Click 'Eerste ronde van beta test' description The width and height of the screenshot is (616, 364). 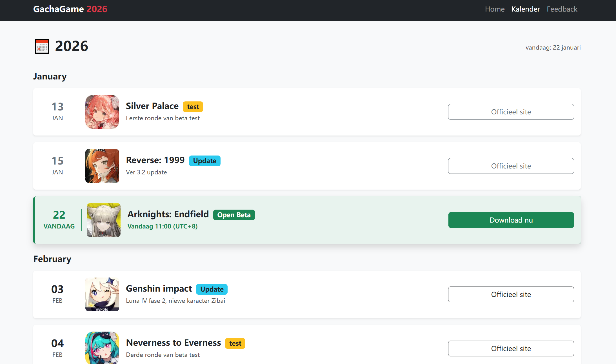coord(163,118)
